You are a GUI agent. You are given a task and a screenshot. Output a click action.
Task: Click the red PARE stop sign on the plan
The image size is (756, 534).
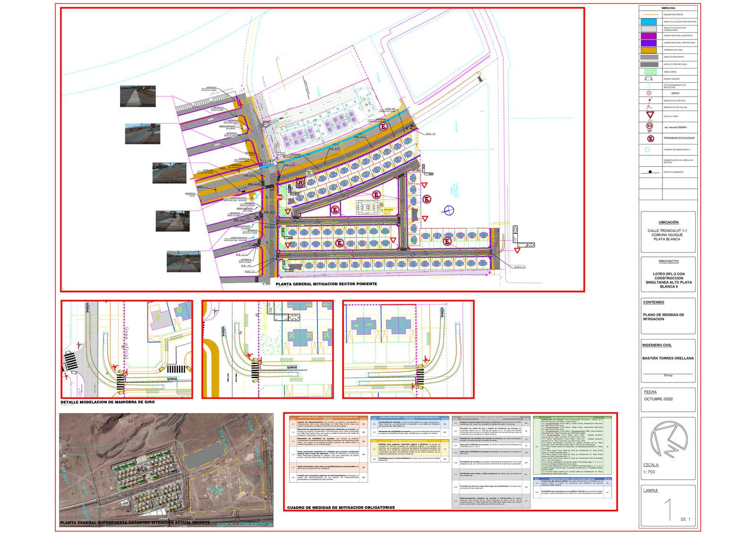[280, 197]
